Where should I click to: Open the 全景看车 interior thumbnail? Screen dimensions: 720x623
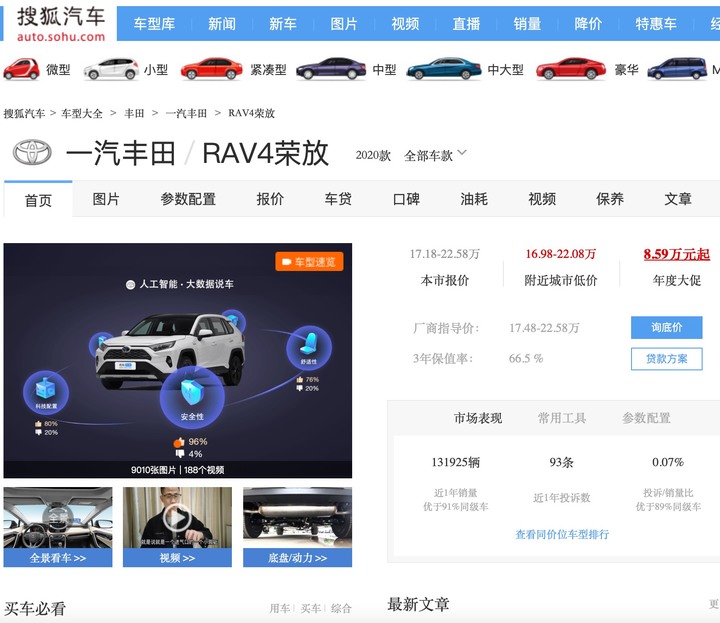58,527
